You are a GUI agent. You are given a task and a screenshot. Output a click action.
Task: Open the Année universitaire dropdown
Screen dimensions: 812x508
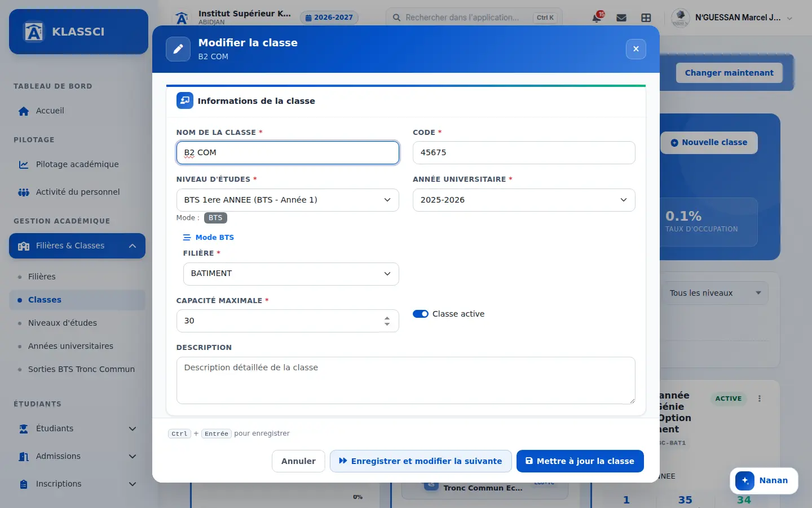click(524, 200)
